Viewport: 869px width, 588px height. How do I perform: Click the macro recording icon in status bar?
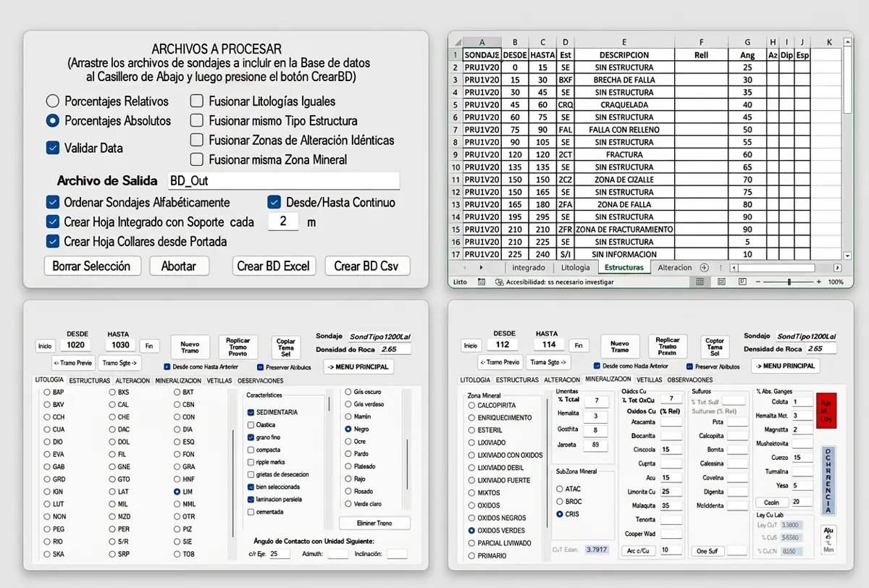click(x=482, y=282)
